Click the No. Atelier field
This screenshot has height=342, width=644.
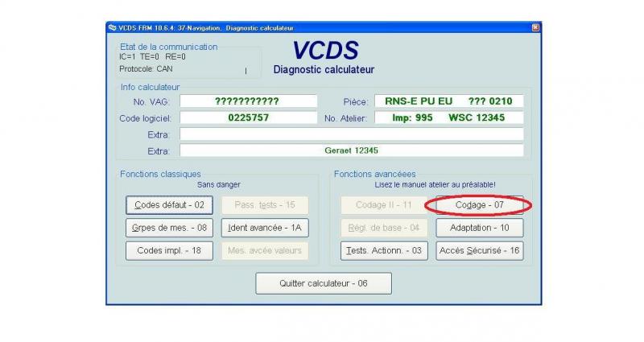coord(449,117)
